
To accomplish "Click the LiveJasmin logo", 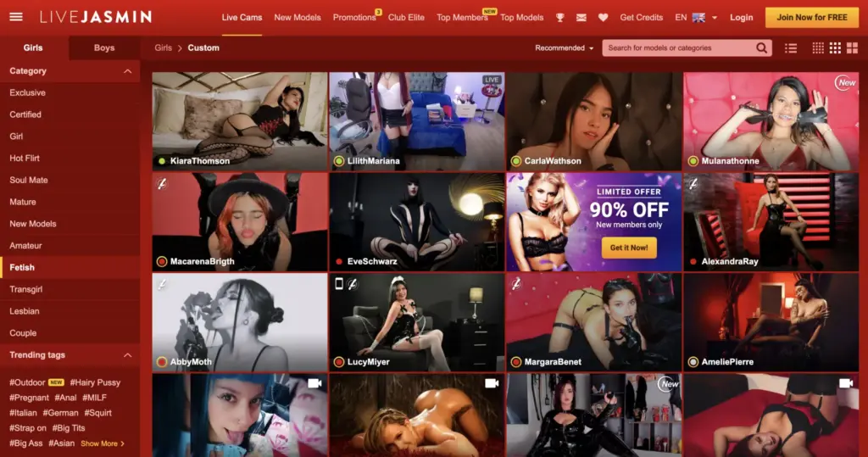I will (96, 17).
